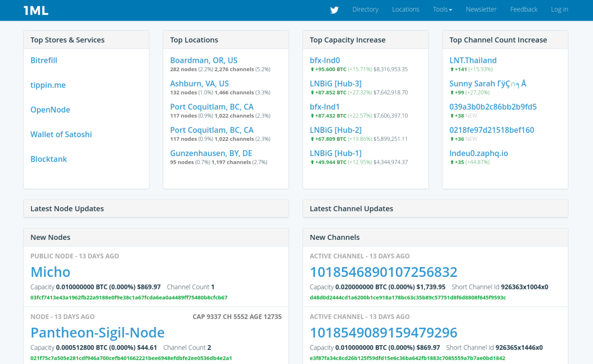593x364 pixels.
Task: Click Log in
Action: tap(559, 10)
